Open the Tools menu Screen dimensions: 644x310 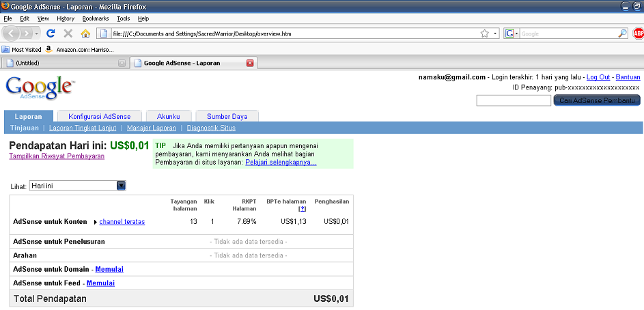coord(123,18)
